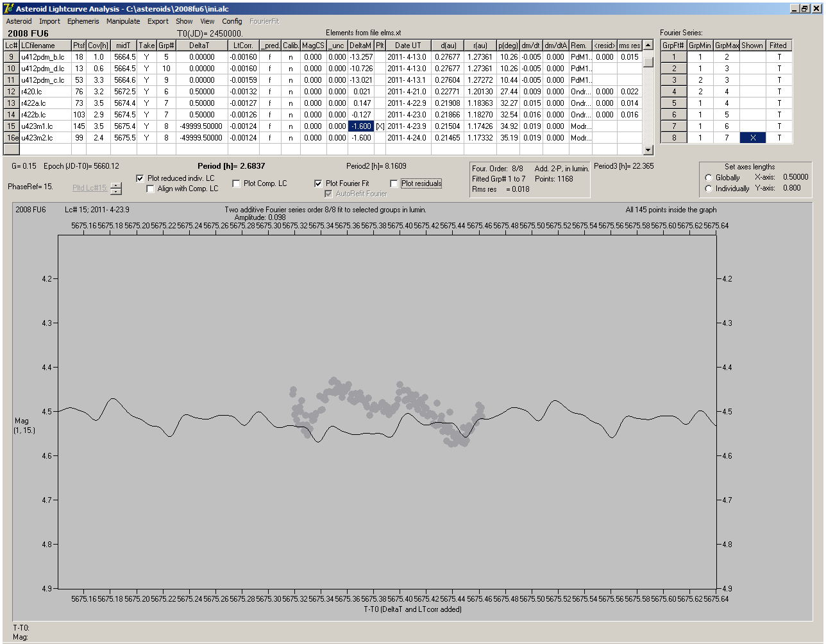Open the View menu

(x=207, y=21)
